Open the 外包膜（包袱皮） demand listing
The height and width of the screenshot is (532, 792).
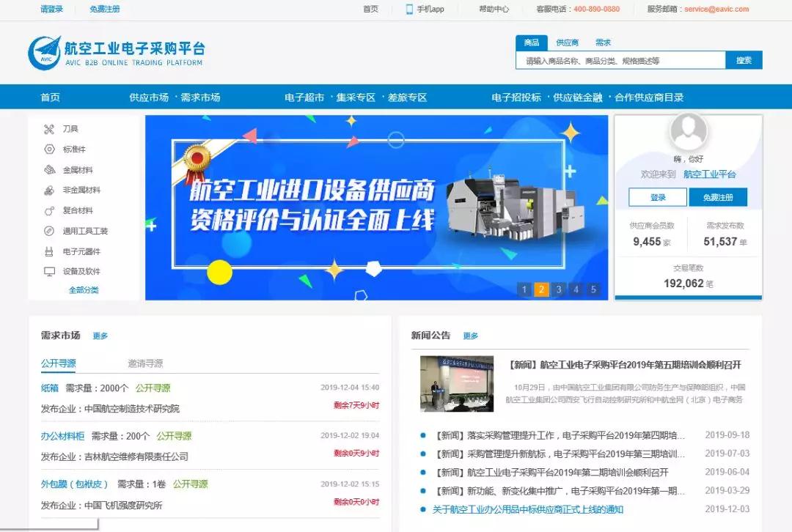pyautogui.click(x=75, y=484)
